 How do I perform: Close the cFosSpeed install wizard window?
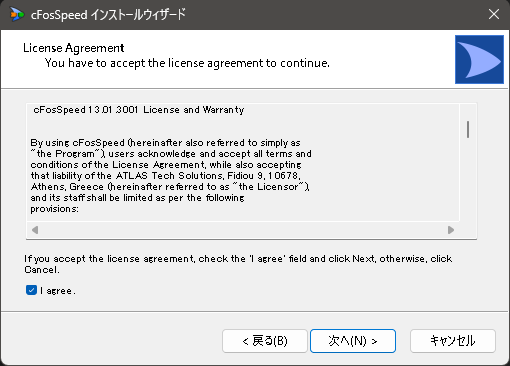494,14
